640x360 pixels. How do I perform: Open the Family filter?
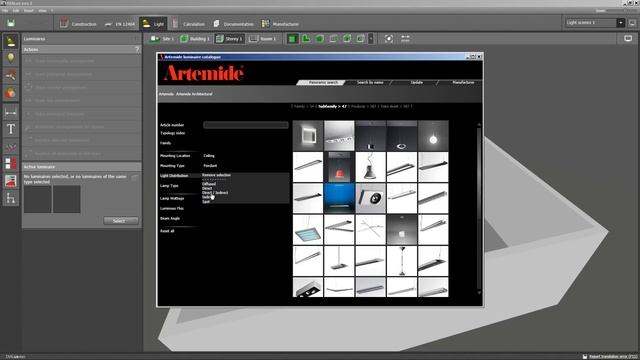click(165, 143)
